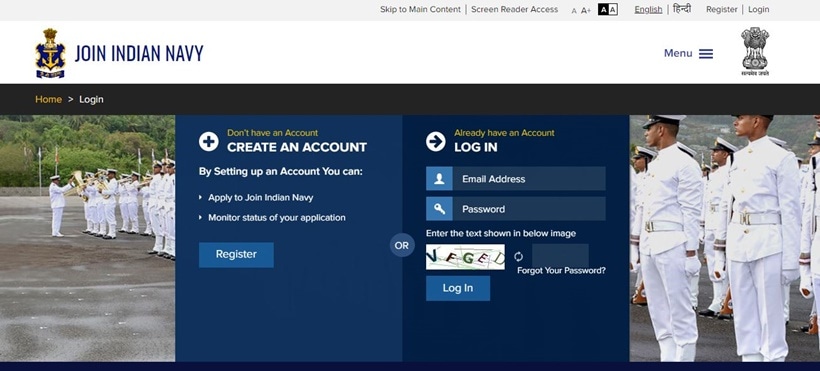Image resolution: width=820 pixels, height=371 pixels.
Task: Focus the Password field
Action: coord(529,209)
